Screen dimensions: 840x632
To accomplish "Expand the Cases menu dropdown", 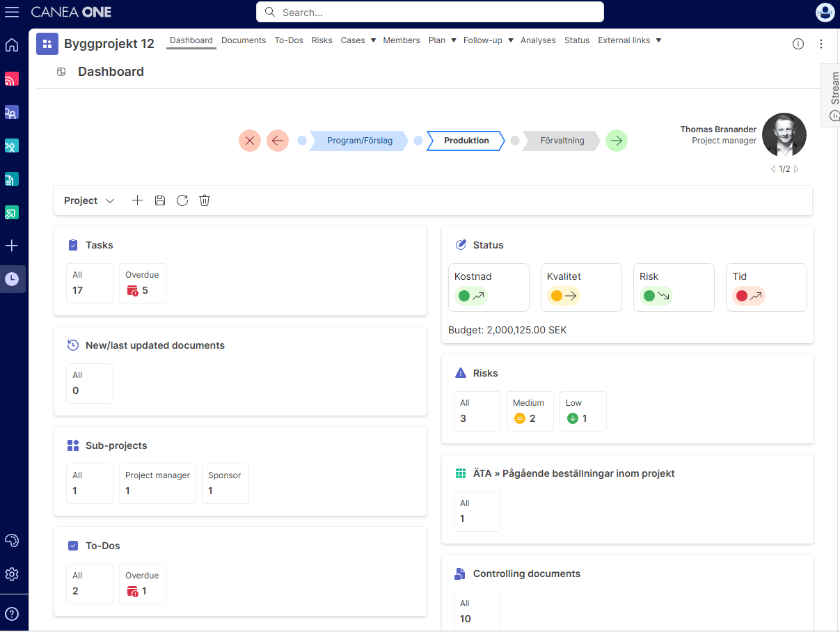I will pos(358,40).
